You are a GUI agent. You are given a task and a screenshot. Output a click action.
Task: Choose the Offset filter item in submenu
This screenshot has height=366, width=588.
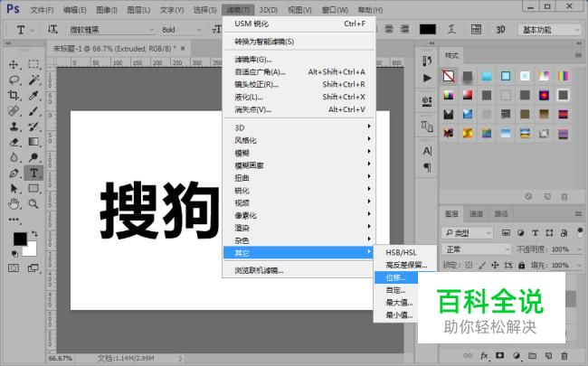tap(396, 278)
